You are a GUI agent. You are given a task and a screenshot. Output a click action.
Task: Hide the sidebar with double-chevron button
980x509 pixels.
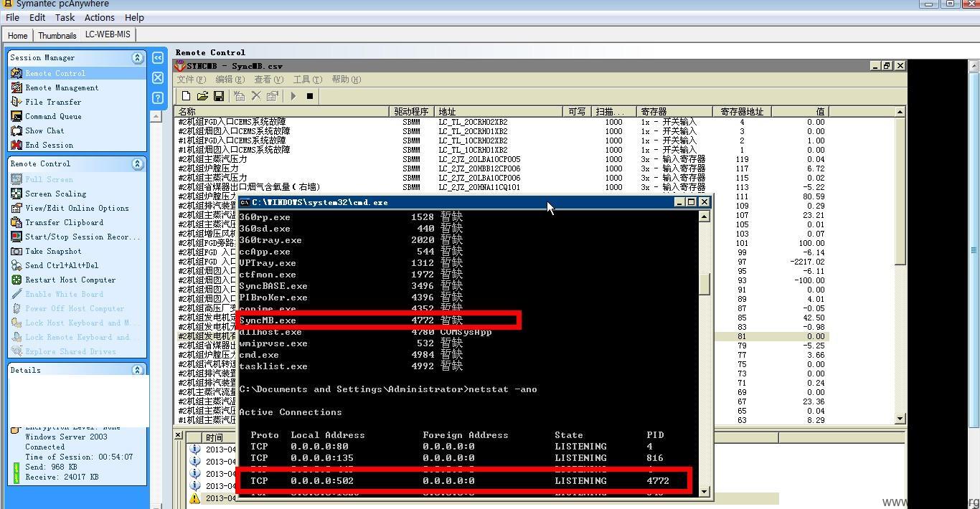click(158, 57)
